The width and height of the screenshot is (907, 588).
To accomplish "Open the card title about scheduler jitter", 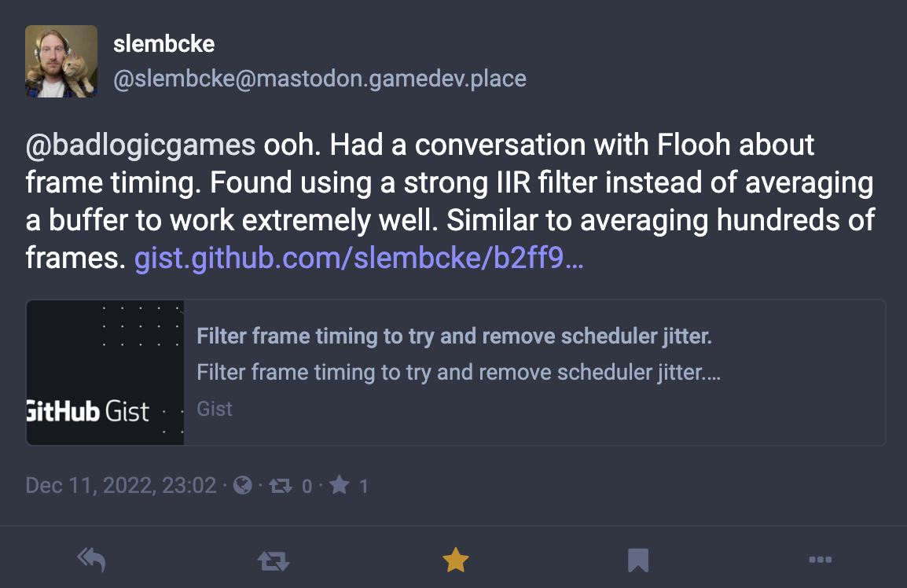I will [454, 336].
